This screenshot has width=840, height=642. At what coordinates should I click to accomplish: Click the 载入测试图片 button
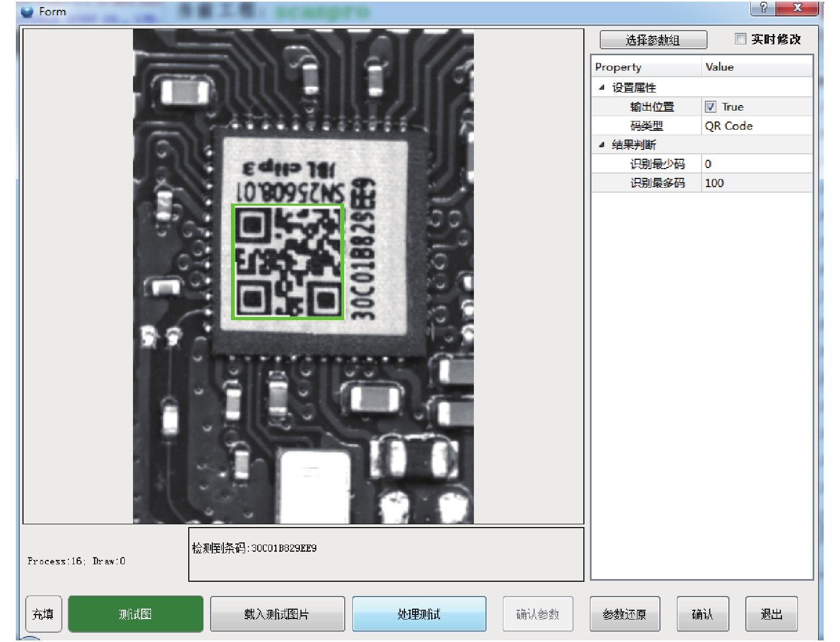tap(277, 614)
